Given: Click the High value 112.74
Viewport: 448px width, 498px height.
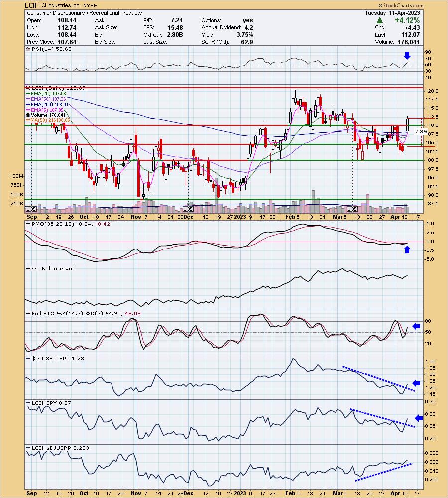Looking at the screenshot, I should tap(67, 27).
